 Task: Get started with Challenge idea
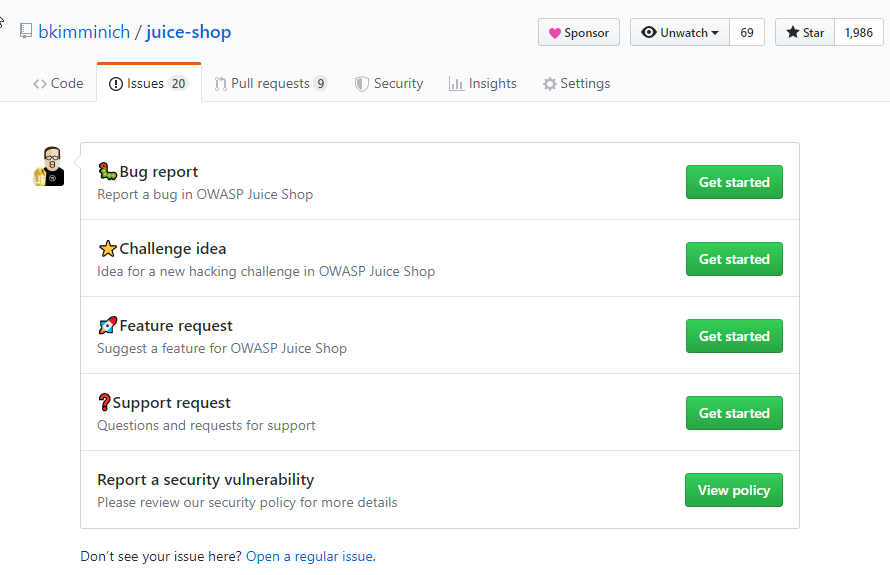pyautogui.click(x=734, y=259)
